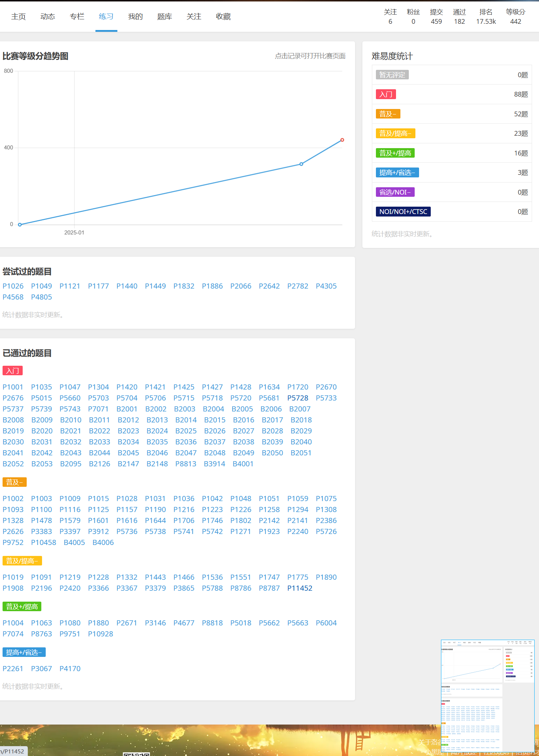539x756 pixels.
Task: Open attempted problem P4805
Action: (x=42, y=297)
